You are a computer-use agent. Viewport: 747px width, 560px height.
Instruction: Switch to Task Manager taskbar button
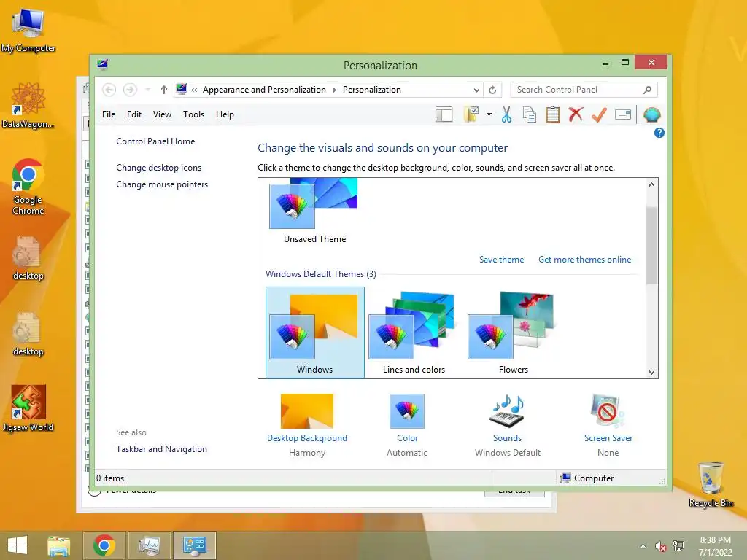(150, 545)
